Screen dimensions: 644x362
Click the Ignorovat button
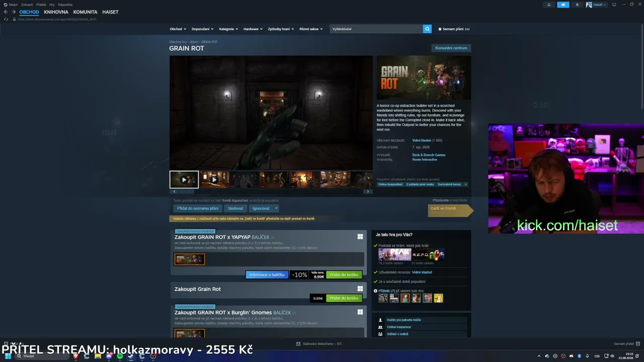coord(261,208)
